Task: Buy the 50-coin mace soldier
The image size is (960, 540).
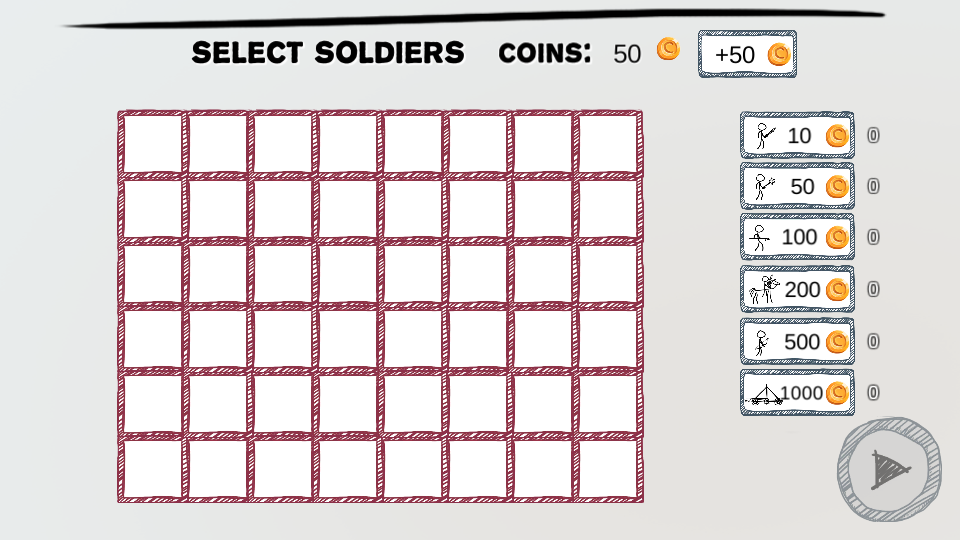Action: (797, 186)
